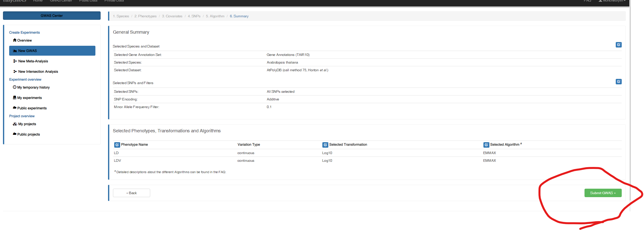Open the user account dropdown menu
This screenshot has height=230, width=644.
[x=612, y=1]
